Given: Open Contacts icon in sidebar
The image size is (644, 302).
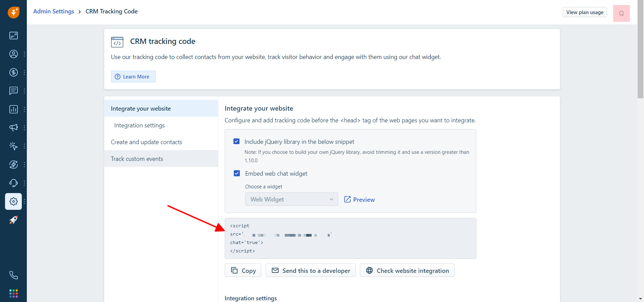Looking at the screenshot, I should click(13, 54).
